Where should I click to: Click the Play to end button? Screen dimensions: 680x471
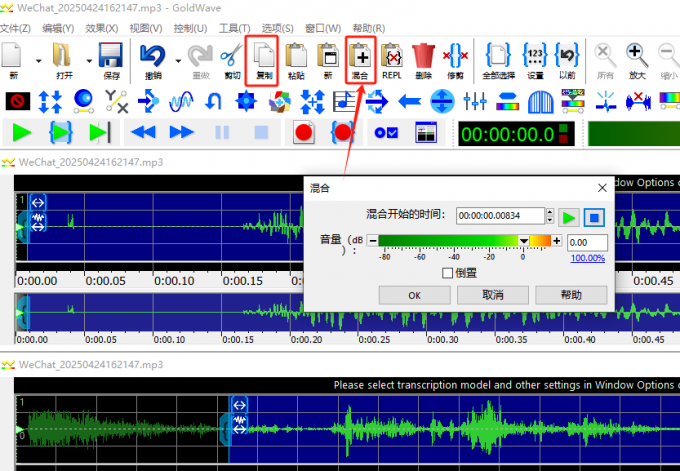[x=100, y=133]
